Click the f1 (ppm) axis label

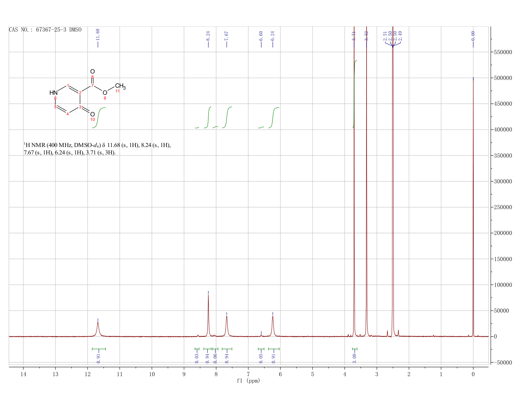pos(248,381)
